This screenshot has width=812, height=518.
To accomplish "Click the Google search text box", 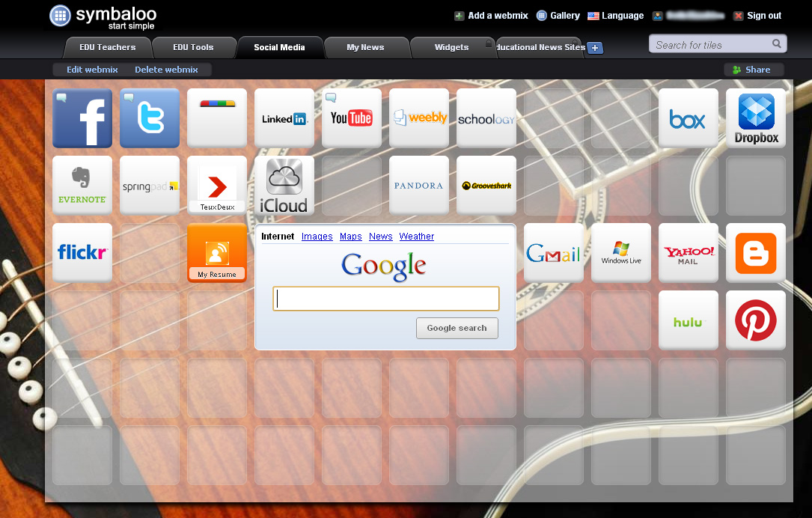I will (x=386, y=299).
